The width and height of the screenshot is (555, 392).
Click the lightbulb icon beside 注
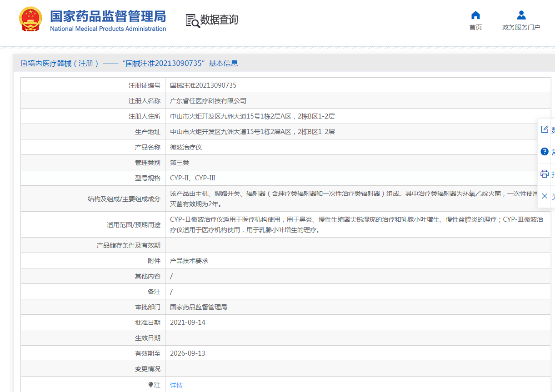coord(150,385)
